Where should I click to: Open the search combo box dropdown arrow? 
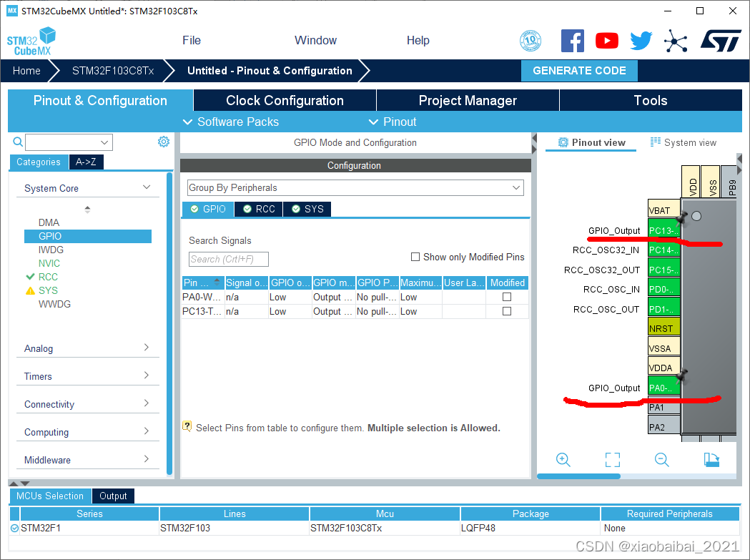click(x=104, y=142)
